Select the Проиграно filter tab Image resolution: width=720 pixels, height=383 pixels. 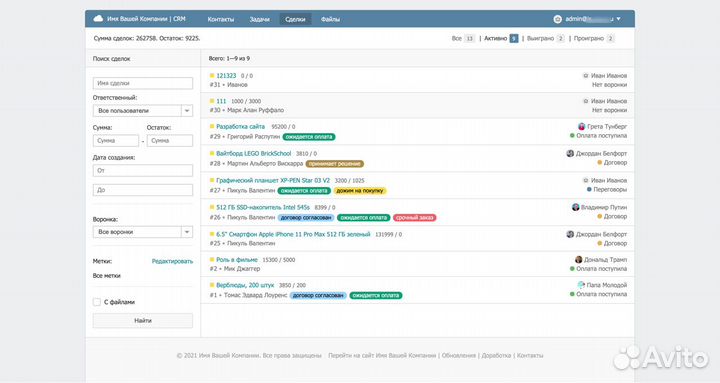(594, 39)
